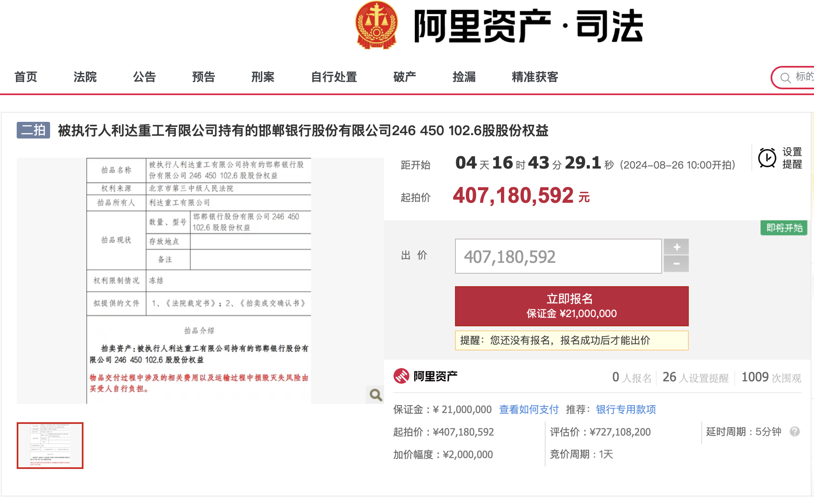Select the auction document thumbnail
Viewport: 814px width, 504px height.
[x=50, y=445]
